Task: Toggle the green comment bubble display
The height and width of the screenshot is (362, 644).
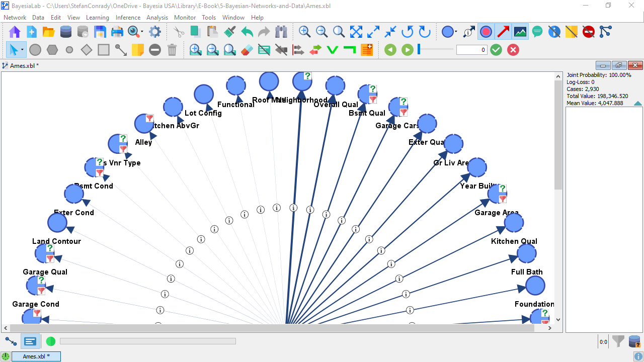Action: 537,32
